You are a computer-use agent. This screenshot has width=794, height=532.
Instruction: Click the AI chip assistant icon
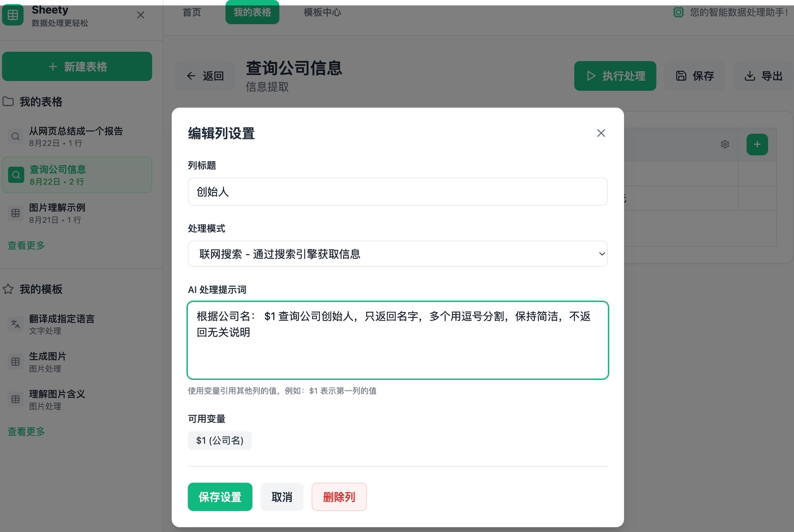678,12
